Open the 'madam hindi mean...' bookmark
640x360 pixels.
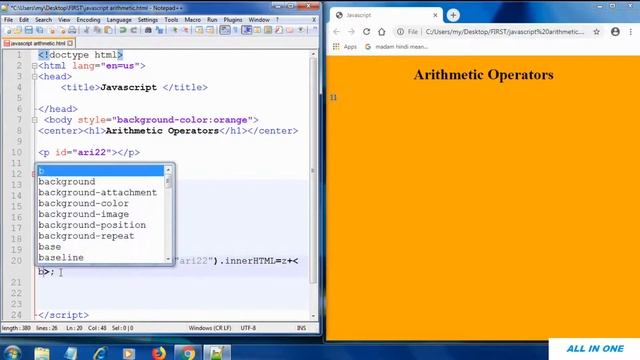[x=396, y=47]
